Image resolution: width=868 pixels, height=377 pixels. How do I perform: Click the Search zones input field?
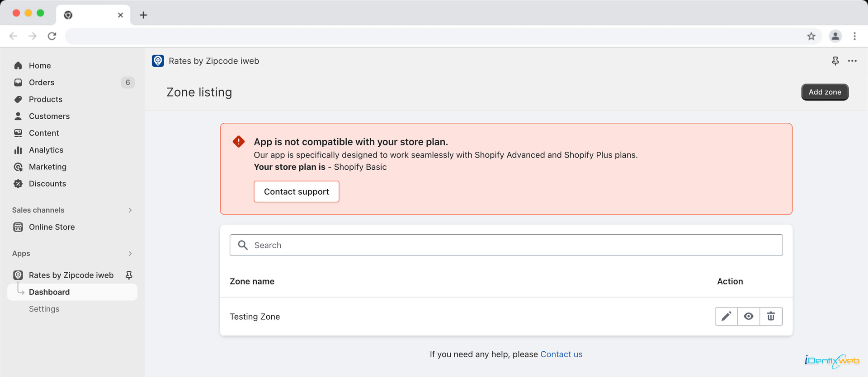(506, 245)
